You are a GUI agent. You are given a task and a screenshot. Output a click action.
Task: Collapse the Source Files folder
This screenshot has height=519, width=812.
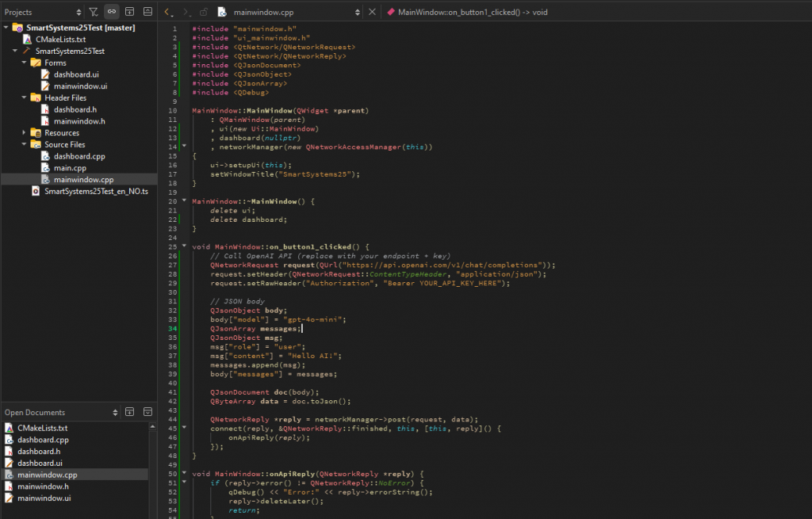pos(25,145)
